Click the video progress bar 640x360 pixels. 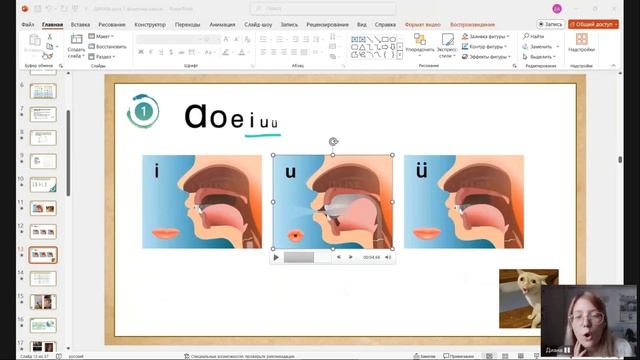pos(307,257)
